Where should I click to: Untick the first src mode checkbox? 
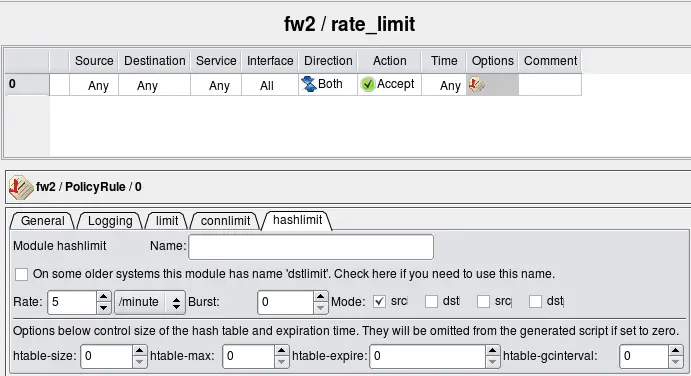pyautogui.click(x=379, y=302)
